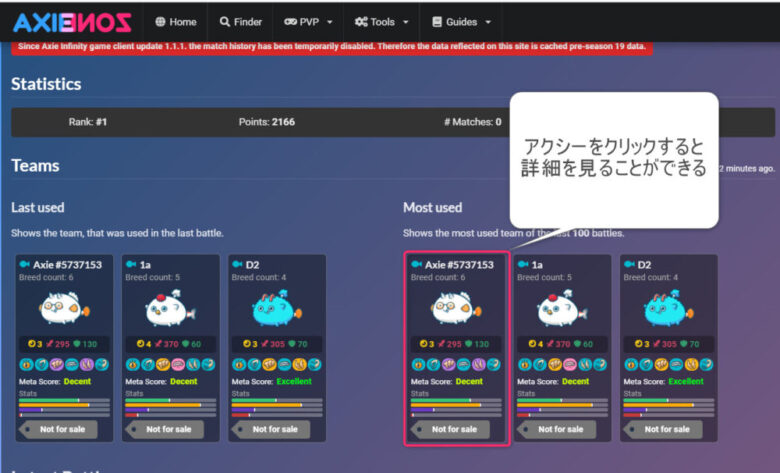Image resolution: width=780 pixels, height=473 pixels.
Task: Open the 1a axie image in Most used
Action: 562,308
